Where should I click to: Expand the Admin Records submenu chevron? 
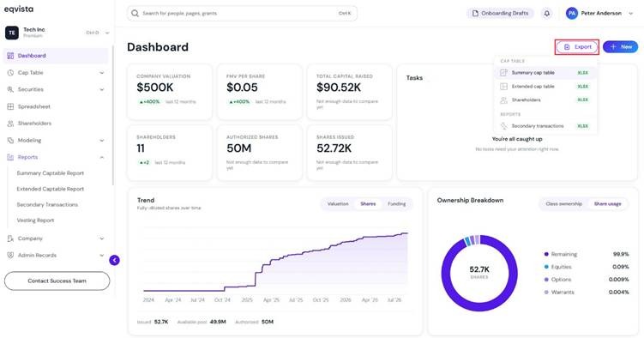pyautogui.click(x=101, y=256)
